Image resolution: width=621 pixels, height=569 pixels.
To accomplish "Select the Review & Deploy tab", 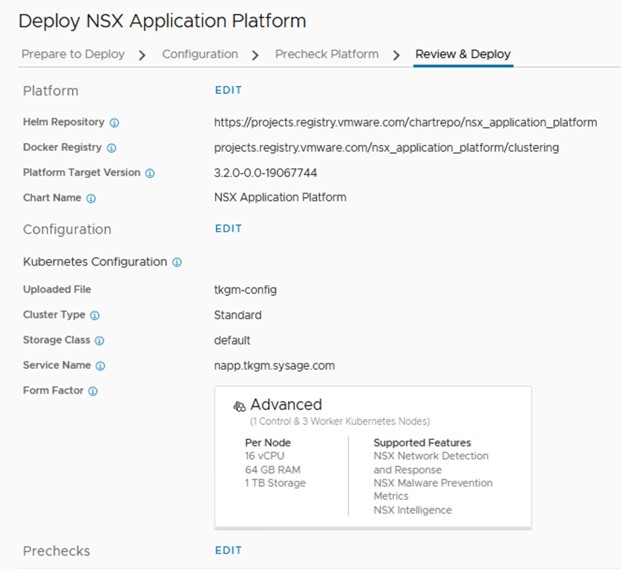I will [x=463, y=54].
